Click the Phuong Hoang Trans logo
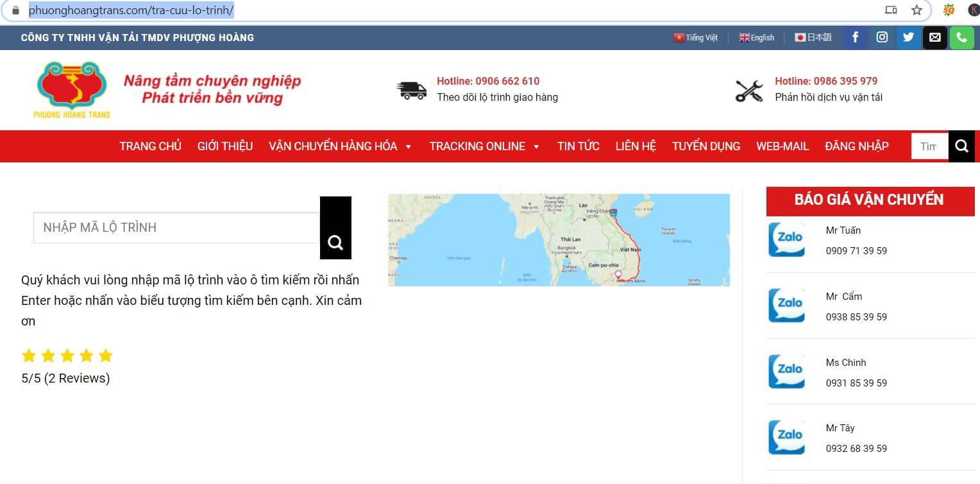Viewport: 980px width, 484px height. [72, 90]
